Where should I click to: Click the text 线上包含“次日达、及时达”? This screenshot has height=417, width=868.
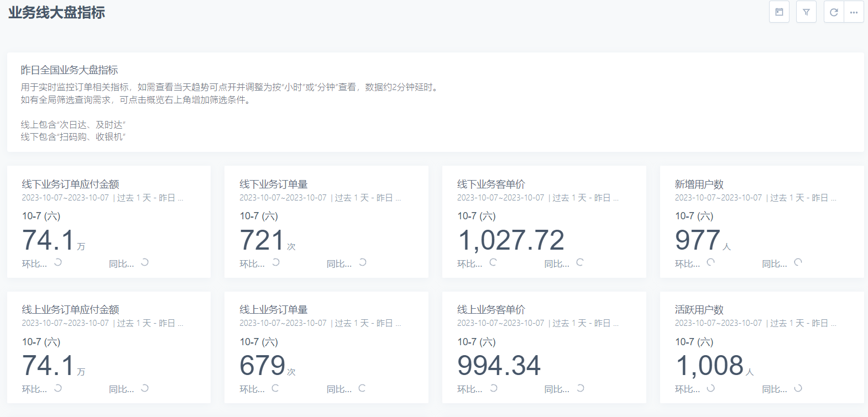click(74, 125)
